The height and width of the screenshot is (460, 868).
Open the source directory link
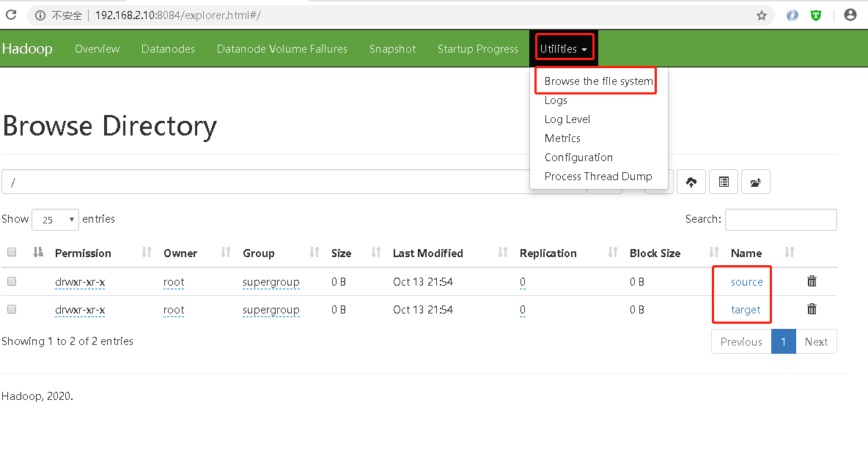[746, 282]
